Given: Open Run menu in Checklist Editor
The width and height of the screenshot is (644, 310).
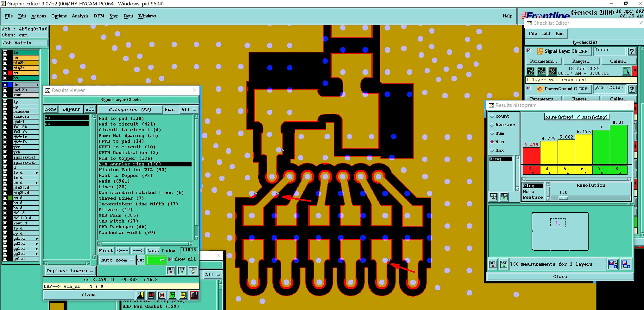Looking at the screenshot, I should click(559, 33).
